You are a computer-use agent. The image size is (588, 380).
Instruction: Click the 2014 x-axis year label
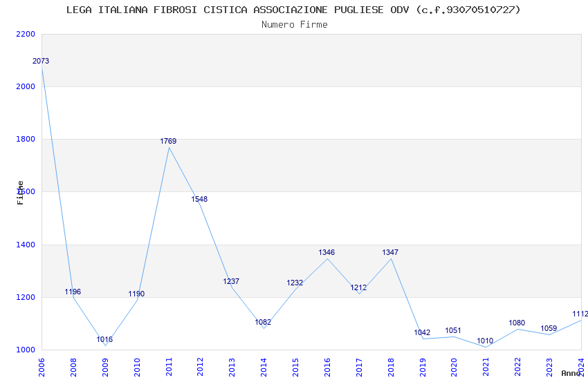point(264,368)
